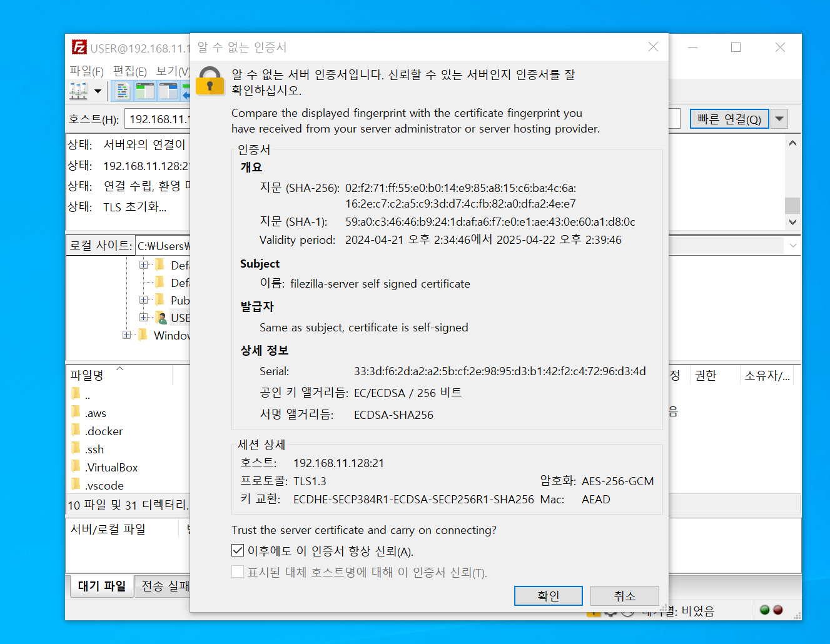Click the 'Same as subject' issuer text
The width and height of the screenshot is (830, 644).
click(x=364, y=327)
